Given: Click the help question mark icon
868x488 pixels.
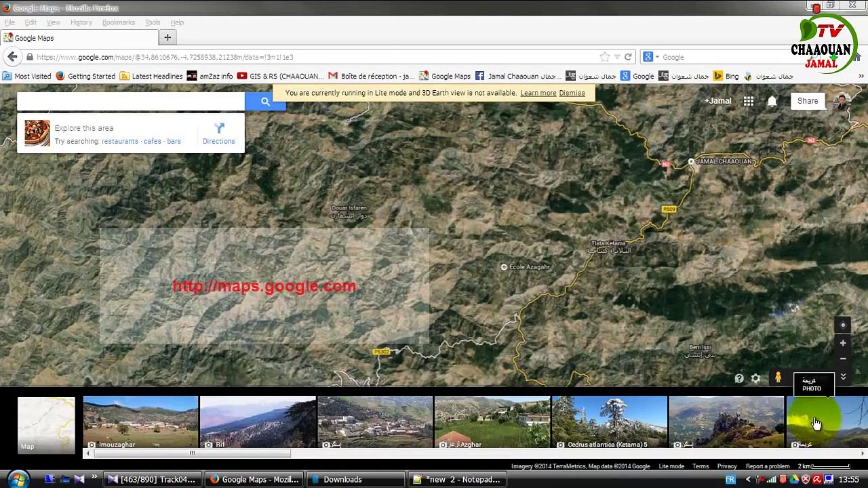Looking at the screenshot, I should pyautogui.click(x=738, y=378).
